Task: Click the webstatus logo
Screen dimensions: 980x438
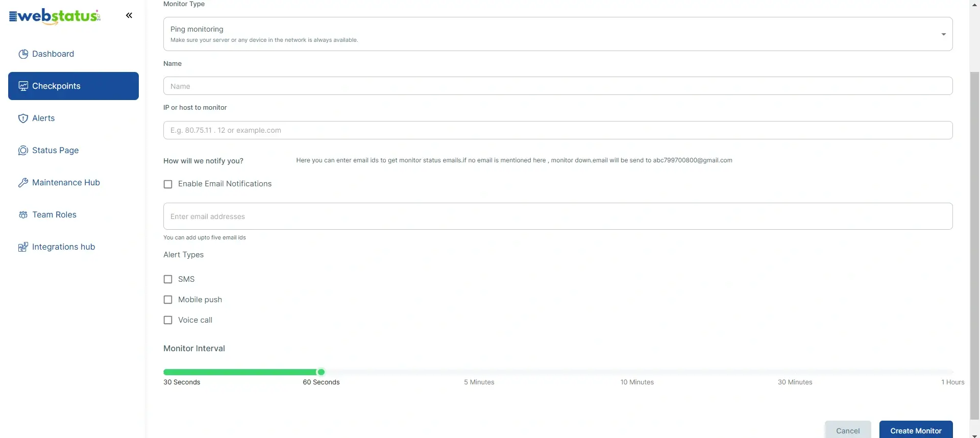Action: (55, 16)
